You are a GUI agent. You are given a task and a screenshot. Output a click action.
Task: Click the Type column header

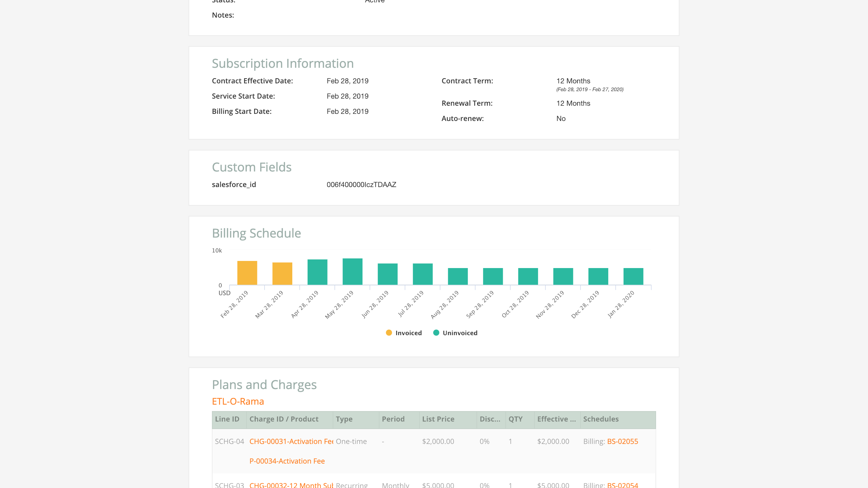tap(344, 419)
